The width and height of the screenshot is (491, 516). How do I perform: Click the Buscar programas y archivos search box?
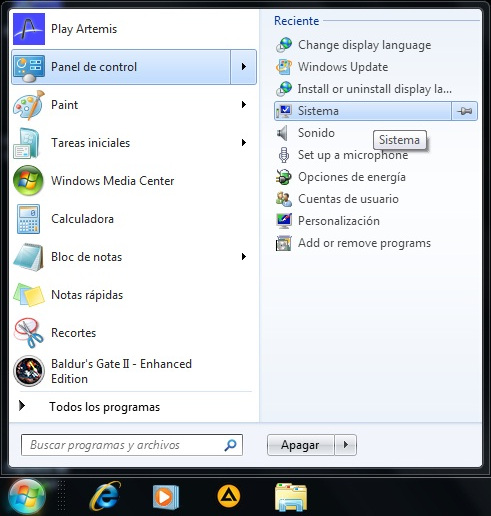click(x=132, y=445)
